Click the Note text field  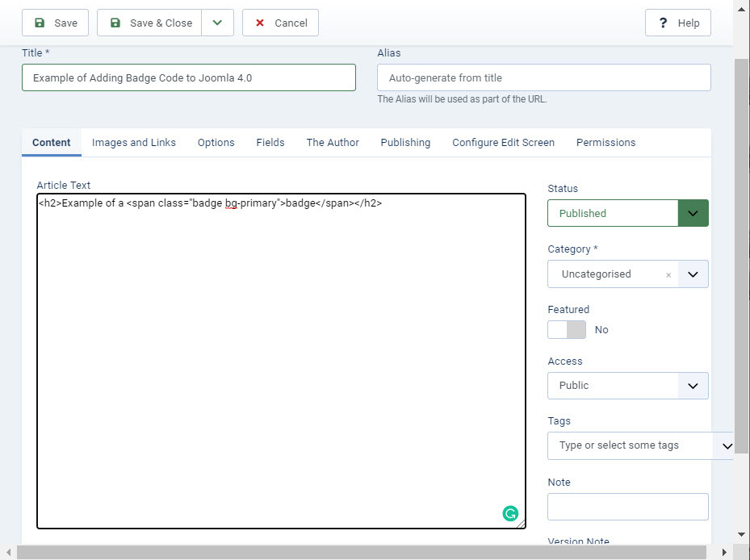[627, 507]
